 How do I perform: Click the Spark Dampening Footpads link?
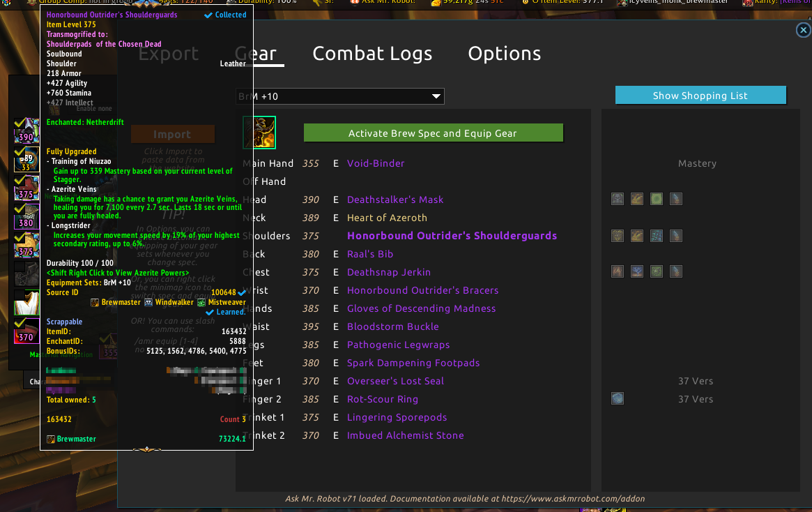point(413,363)
